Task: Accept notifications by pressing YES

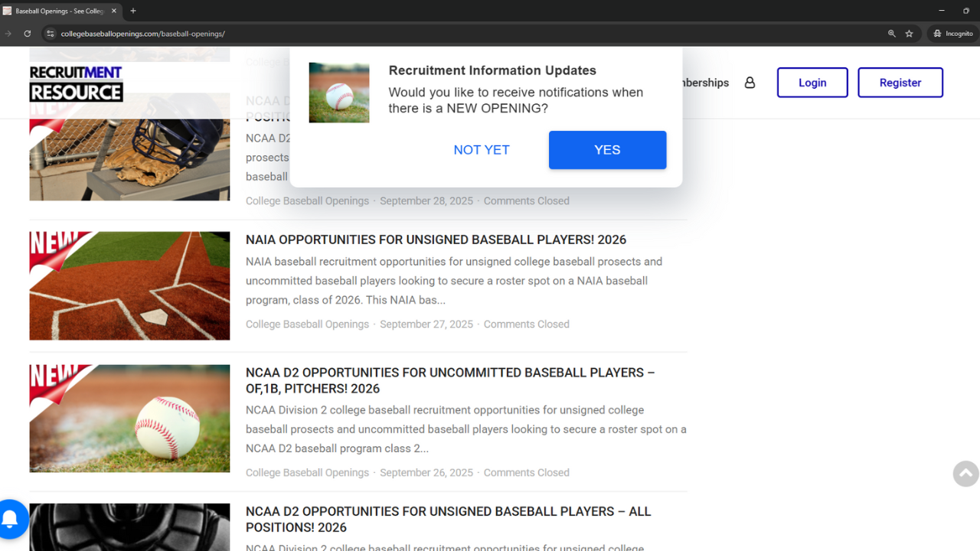Action: 607,150
